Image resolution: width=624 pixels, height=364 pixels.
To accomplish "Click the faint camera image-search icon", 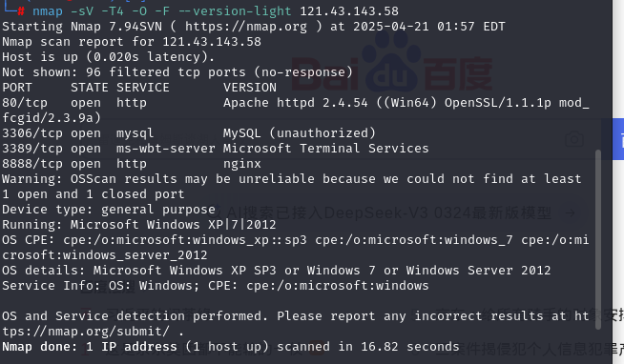I will [x=574, y=139].
